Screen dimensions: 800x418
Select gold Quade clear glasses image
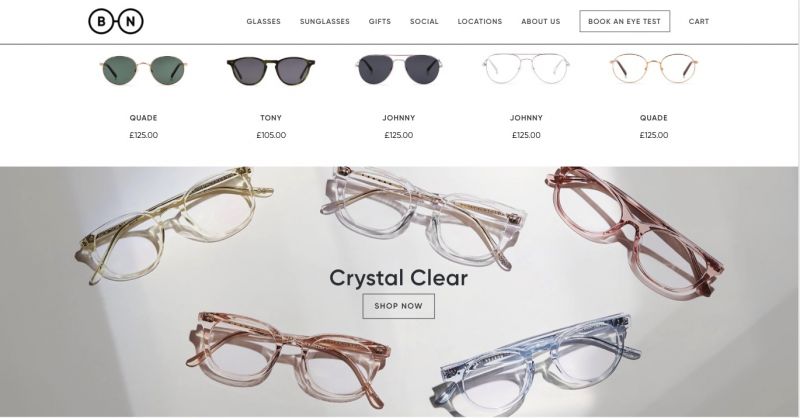click(x=654, y=69)
